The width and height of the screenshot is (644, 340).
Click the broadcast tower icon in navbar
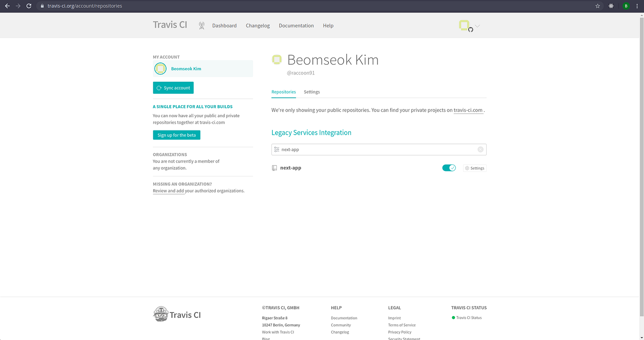(x=201, y=26)
